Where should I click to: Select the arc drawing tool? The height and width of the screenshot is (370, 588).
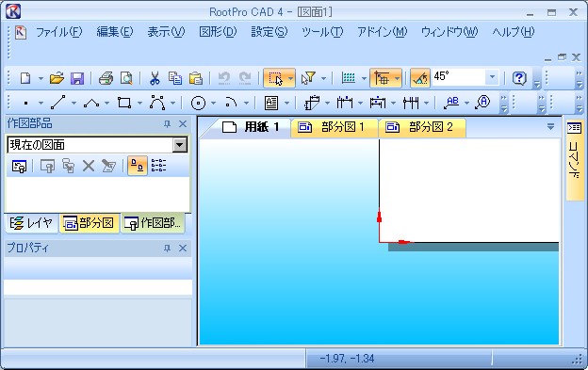pos(231,103)
